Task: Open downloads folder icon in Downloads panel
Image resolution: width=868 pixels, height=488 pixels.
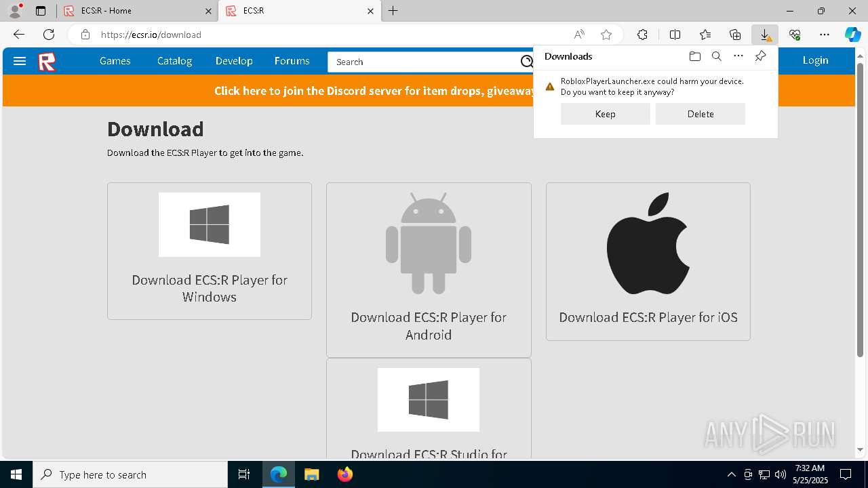Action: (694, 56)
